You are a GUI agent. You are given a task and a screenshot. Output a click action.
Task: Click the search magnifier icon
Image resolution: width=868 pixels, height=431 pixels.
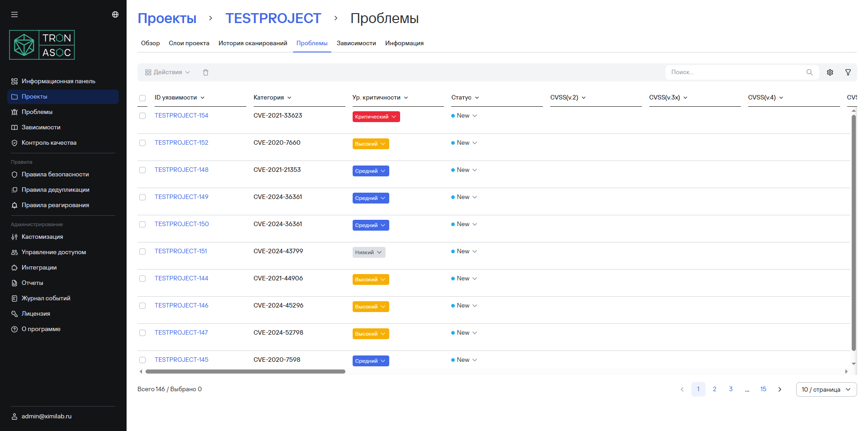tap(809, 72)
